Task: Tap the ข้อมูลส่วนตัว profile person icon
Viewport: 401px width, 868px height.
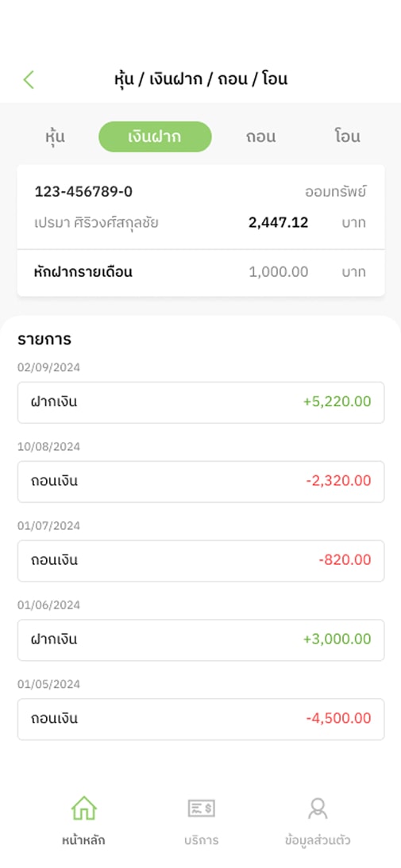Action: tap(318, 808)
